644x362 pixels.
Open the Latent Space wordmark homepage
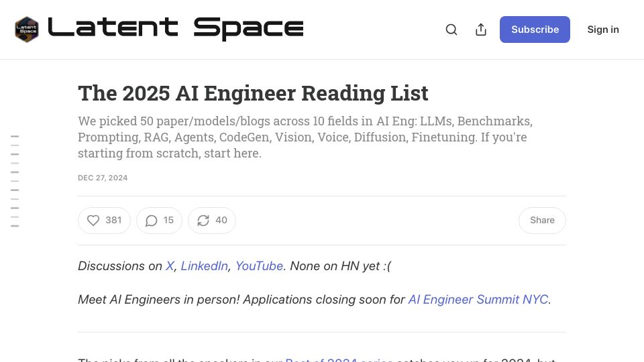click(175, 29)
